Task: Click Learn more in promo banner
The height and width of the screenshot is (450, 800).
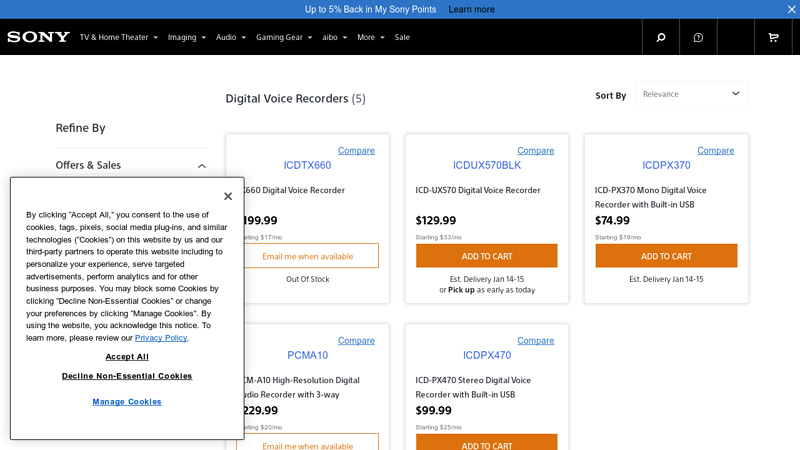Action: 471,9
